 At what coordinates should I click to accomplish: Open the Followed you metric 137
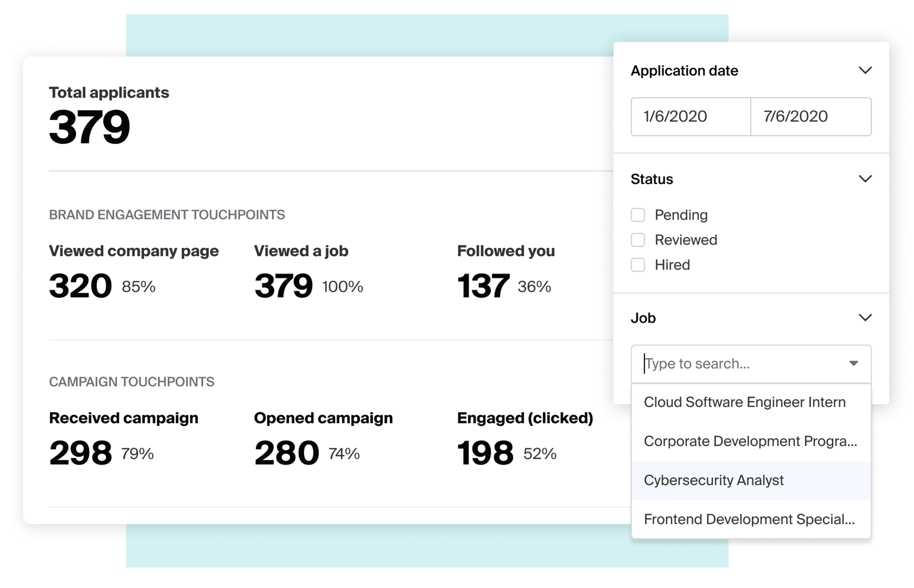pos(483,286)
